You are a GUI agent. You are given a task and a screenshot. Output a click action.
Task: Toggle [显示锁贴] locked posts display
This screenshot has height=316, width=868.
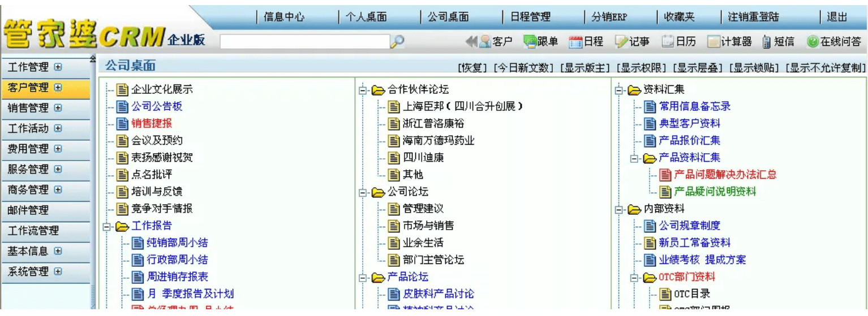tap(754, 68)
